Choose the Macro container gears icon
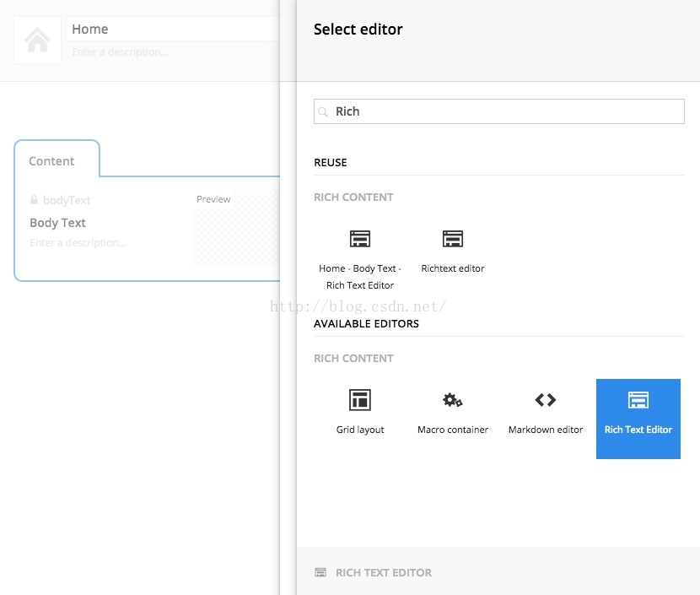The image size is (700, 595). tap(452, 399)
